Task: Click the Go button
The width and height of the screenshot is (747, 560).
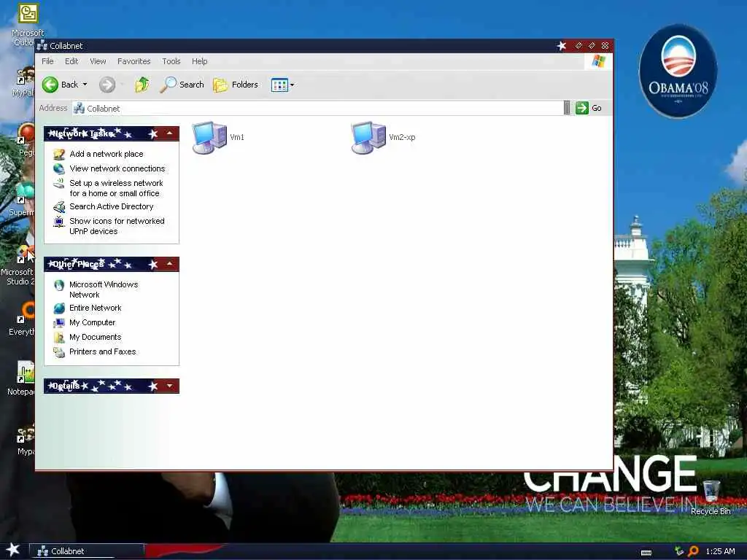Action: point(589,108)
